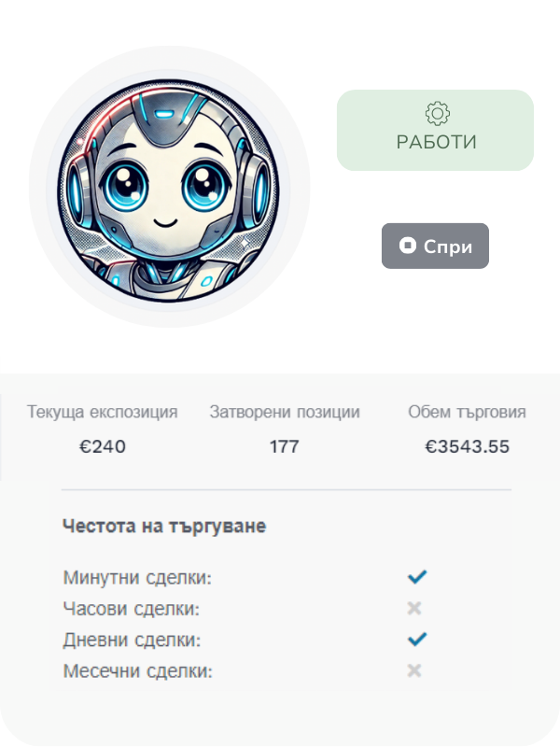Enable the Месечни сделки cross mark

(415, 670)
